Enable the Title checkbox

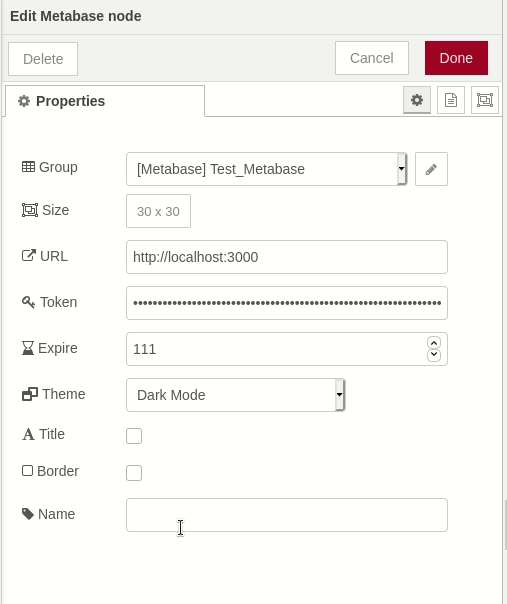point(134,436)
